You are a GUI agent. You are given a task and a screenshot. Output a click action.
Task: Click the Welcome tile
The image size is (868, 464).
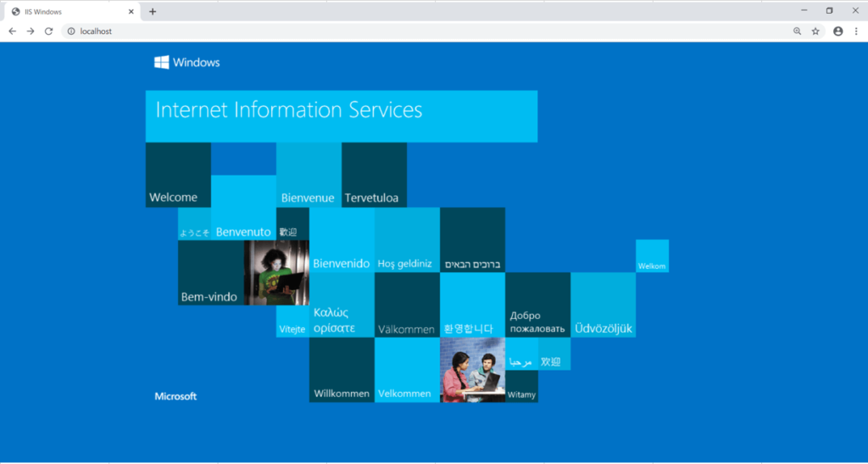pos(178,176)
